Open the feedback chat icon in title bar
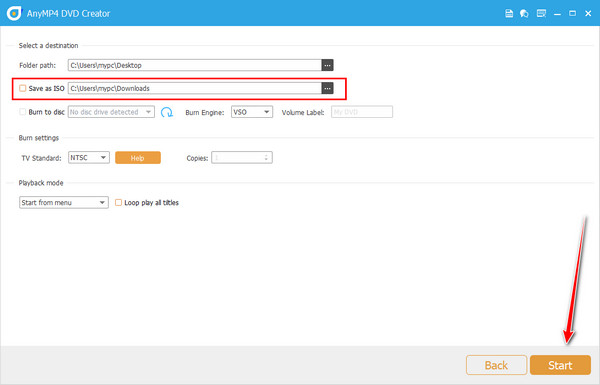Image resolution: width=600 pixels, height=385 pixels. [524, 13]
